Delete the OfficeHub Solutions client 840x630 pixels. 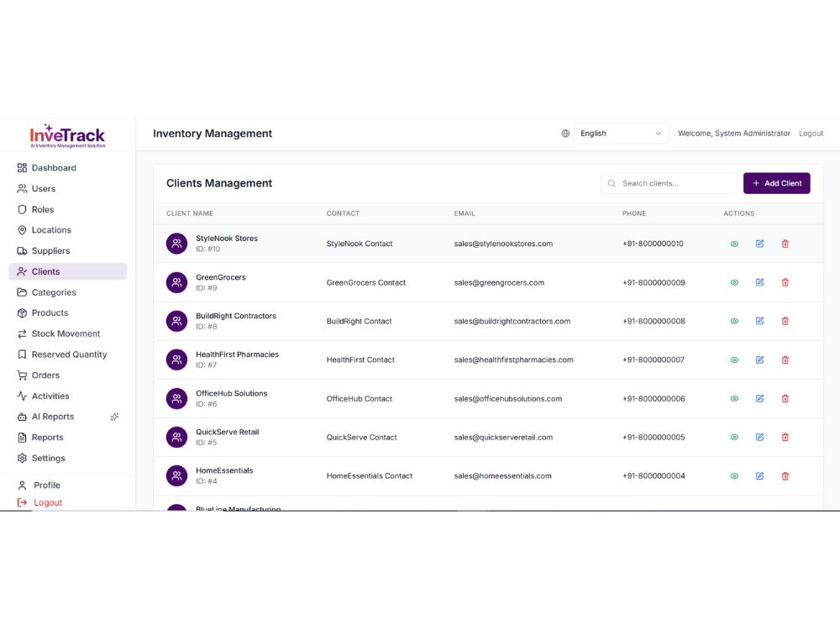(785, 398)
